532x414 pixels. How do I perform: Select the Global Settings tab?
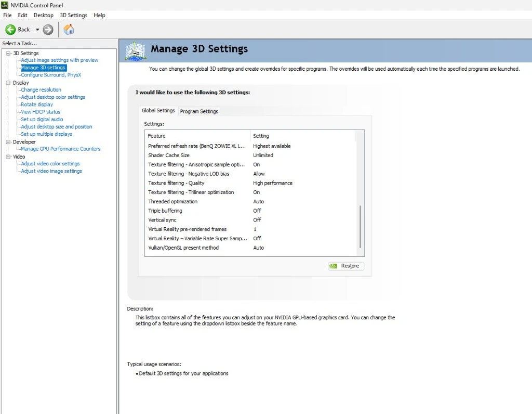click(158, 110)
